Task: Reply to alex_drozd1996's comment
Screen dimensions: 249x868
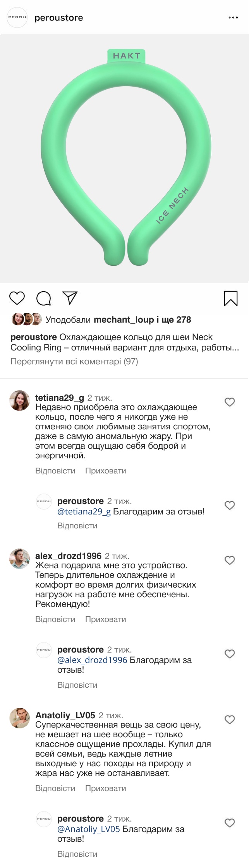Action: [55, 619]
